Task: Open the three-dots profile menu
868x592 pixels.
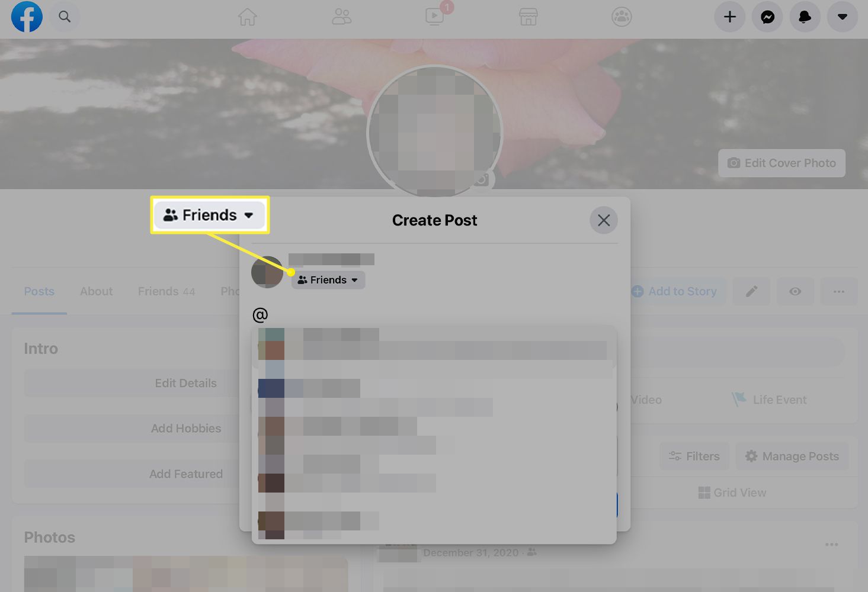Action: [839, 291]
